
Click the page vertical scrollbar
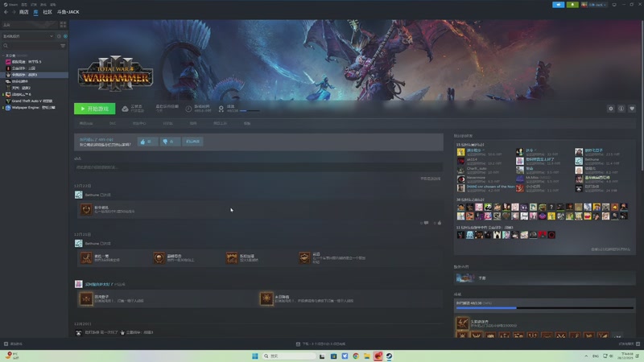(x=642, y=97)
